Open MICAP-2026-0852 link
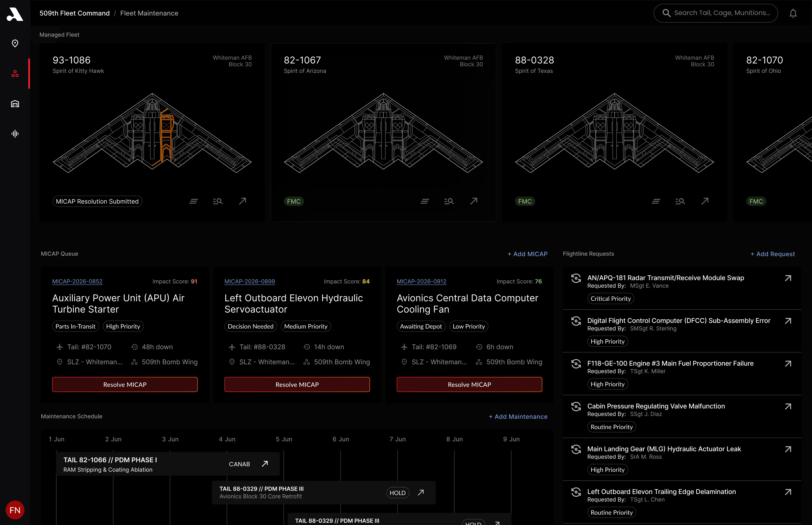 [x=77, y=281]
